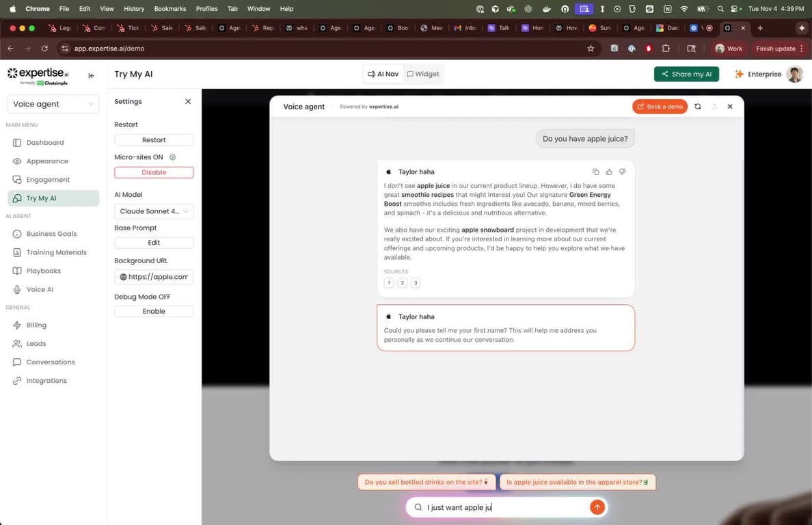
Task: Edit the Base Prompt
Action: click(x=154, y=242)
